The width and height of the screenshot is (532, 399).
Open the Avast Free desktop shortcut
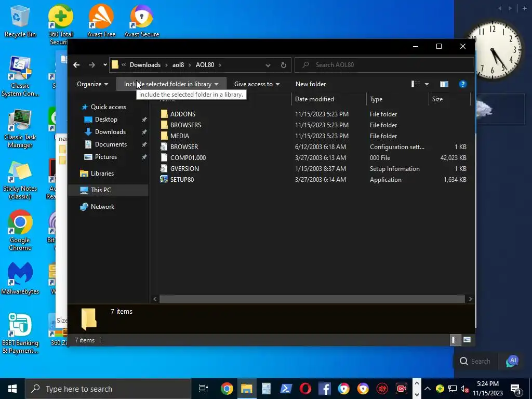(x=101, y=21)
